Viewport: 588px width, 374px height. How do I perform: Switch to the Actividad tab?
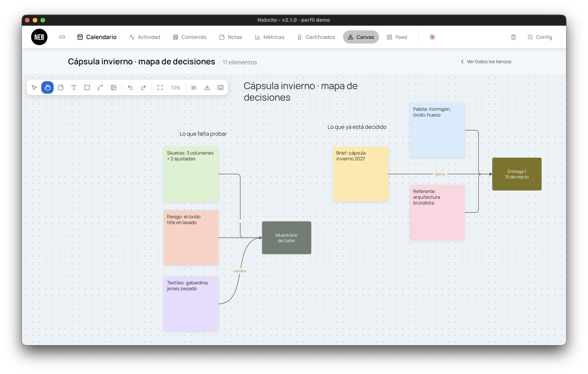pyautogui.click(x=145, y=37)
